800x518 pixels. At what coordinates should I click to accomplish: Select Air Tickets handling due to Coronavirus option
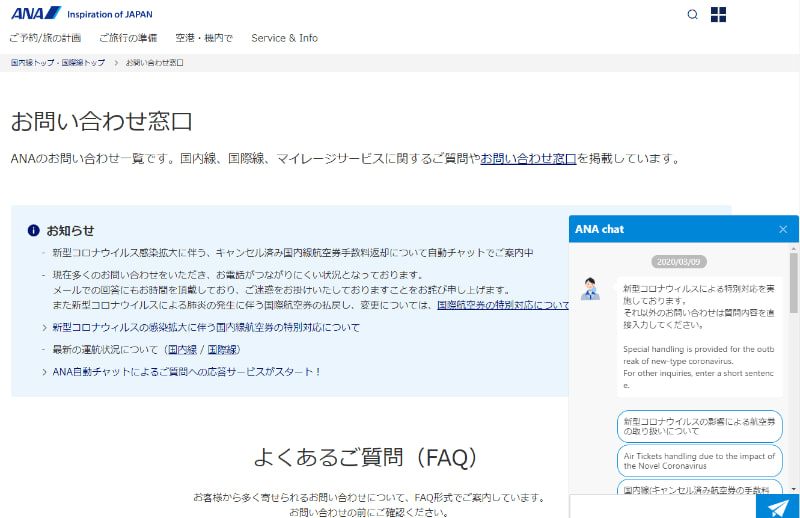pyautogui.click(x=699, y=461)
